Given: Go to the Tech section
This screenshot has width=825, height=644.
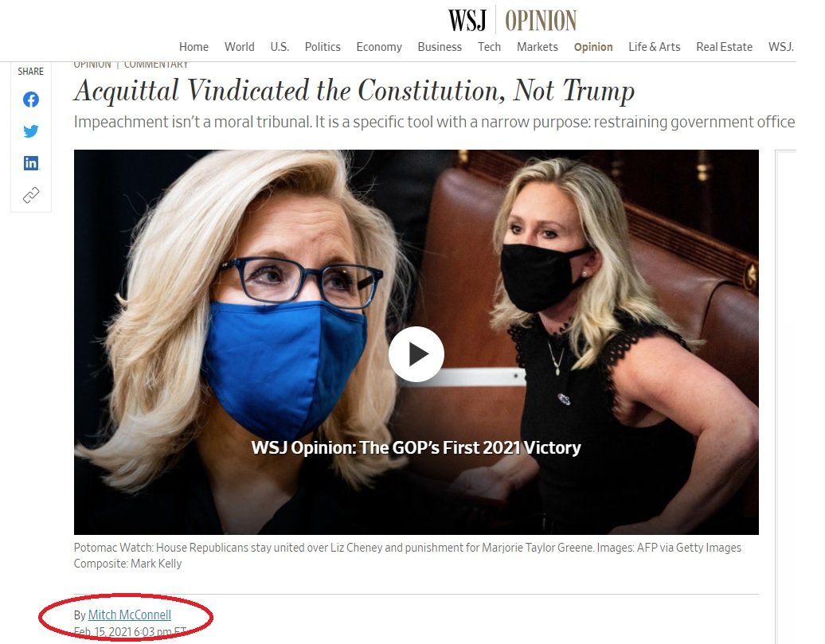Looking at the screenshot, I should tap(489, 47).
